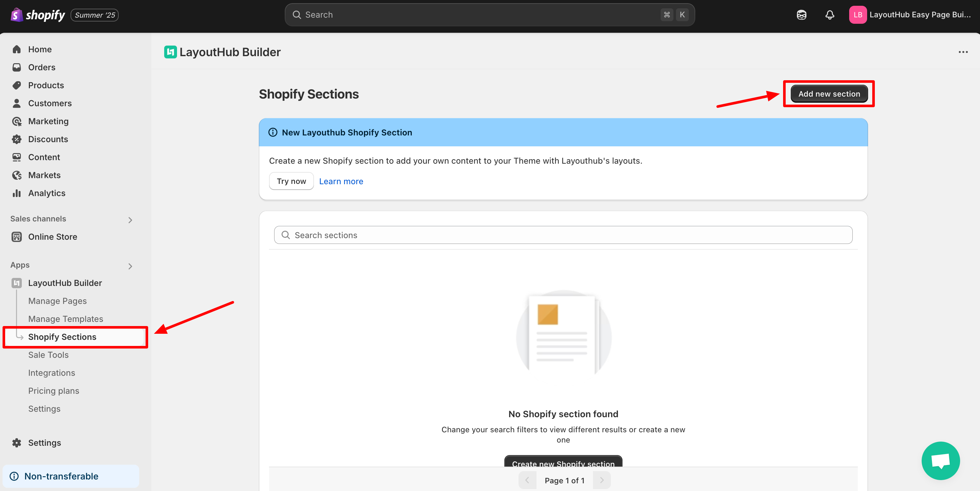980x491 pixels.
Task: Click the Shopify logo icon
Action: point(16,15)
